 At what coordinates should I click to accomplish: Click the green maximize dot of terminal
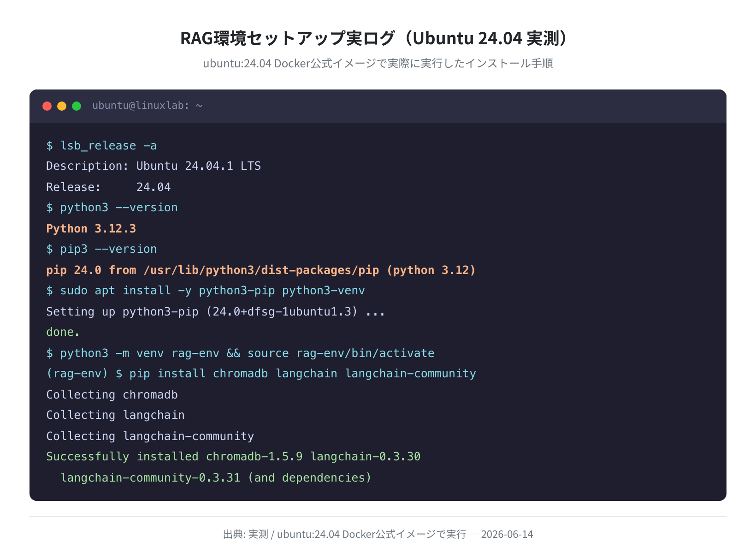(x=77, y=106)
